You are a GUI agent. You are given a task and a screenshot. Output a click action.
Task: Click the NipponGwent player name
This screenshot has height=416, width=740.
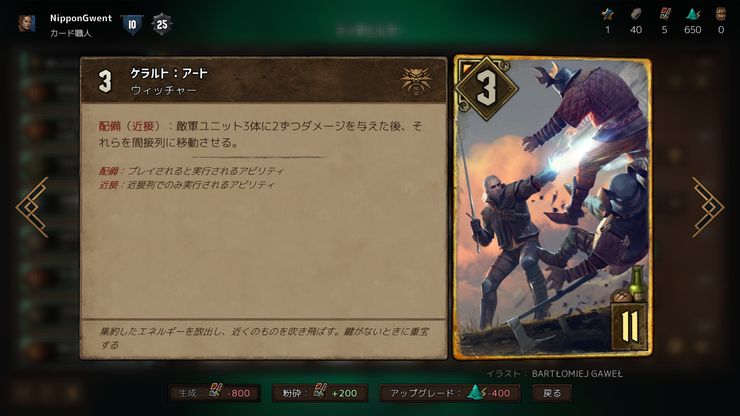(81, 18)
